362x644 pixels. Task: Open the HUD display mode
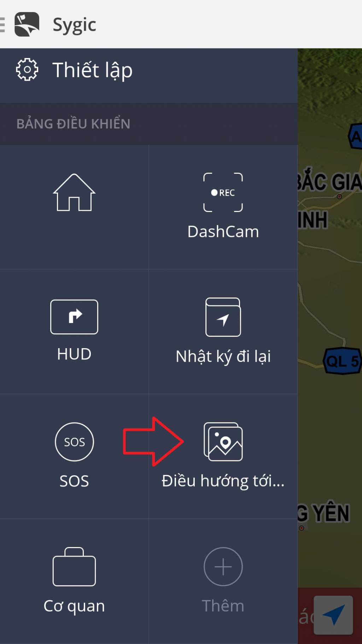pyautogui.click(x=74, y=332)
